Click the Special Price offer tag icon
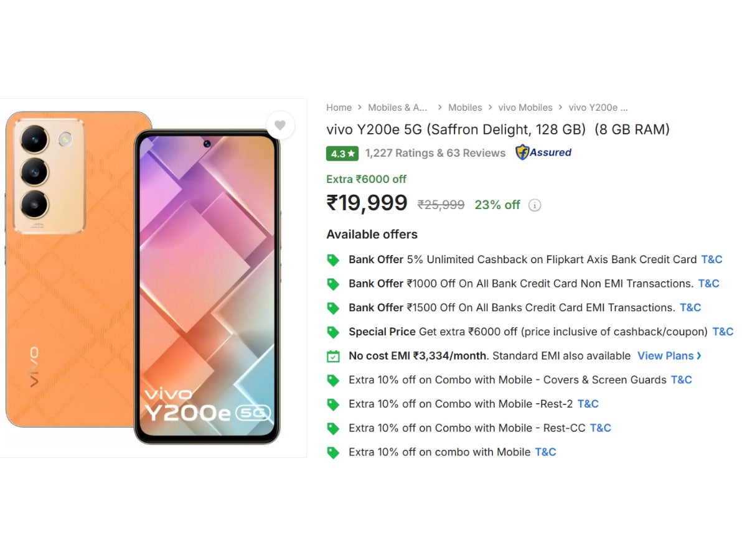The width and height of the screenshot is (747, 560). point(334,332)
